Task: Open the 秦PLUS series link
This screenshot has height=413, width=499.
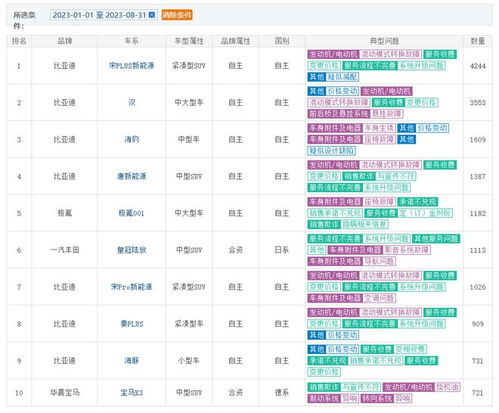Action: point(132,324)
